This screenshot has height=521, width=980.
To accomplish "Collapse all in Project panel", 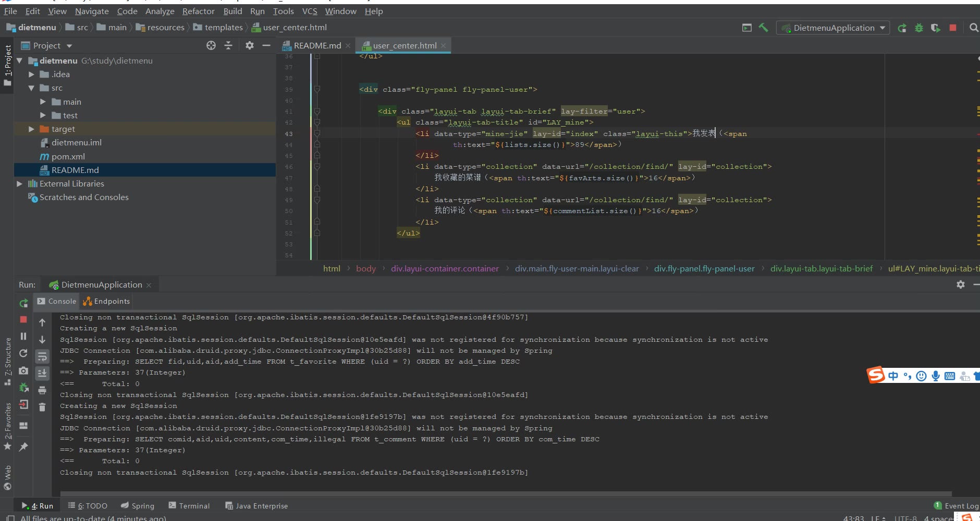I will 228,45.
